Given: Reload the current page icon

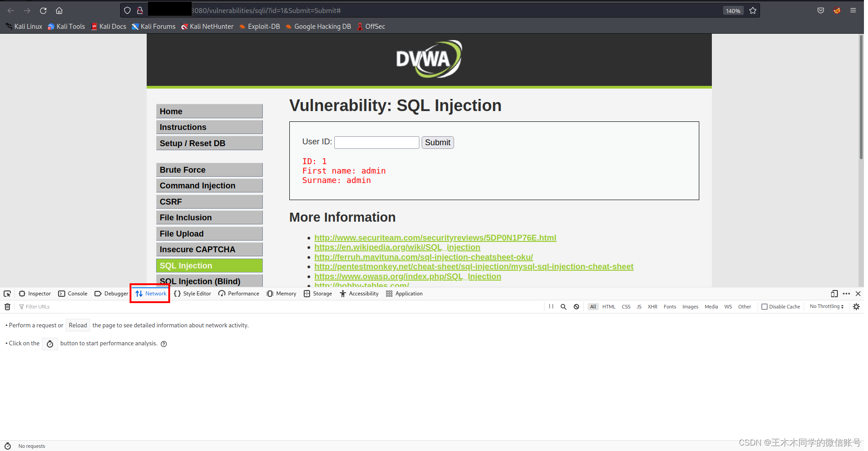Looking at the screenshot, I should [x=43, y=10].
